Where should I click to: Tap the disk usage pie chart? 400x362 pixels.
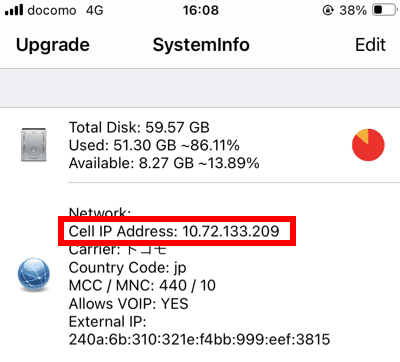point(368,145)
